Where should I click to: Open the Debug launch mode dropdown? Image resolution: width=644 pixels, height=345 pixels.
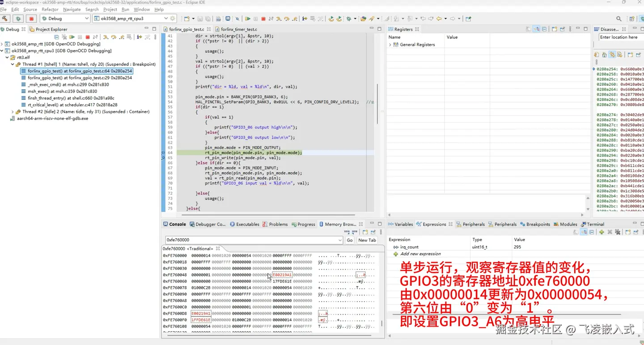coord(87,18)
